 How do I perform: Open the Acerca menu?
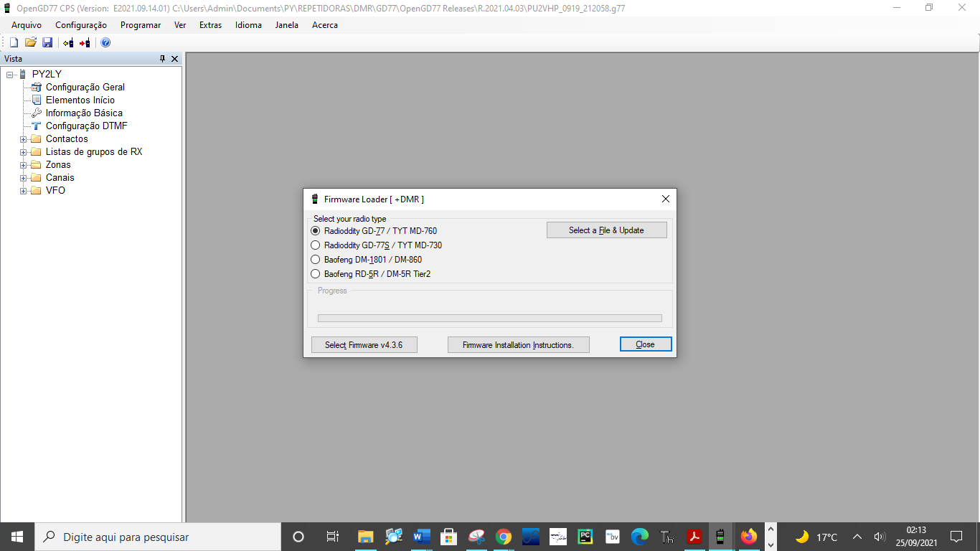pyautogui.click(x=325, y=25)
